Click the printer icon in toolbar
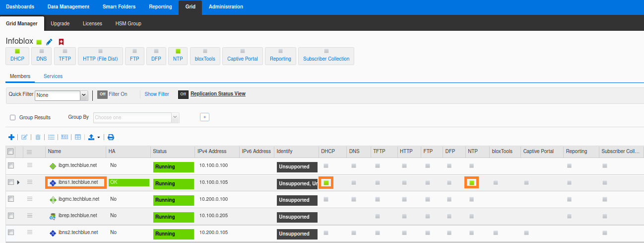 pyautogui.click(x=111, y=137)
